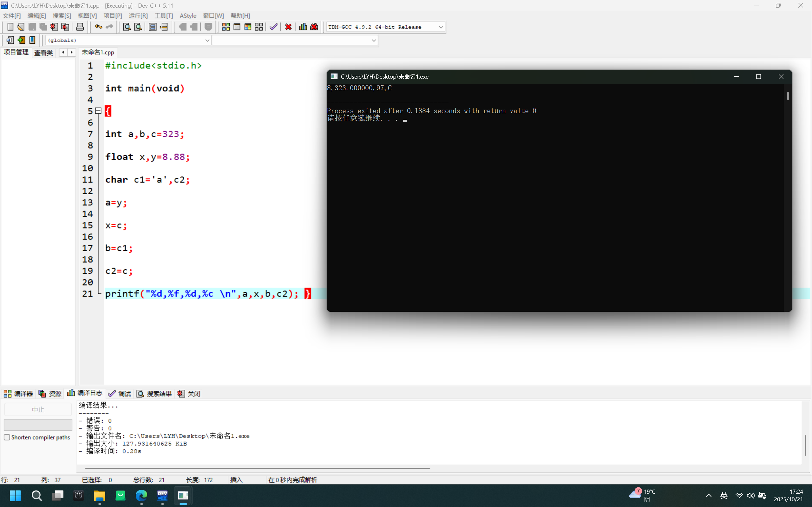Collapse code fold at line 5
The height and width of the screenshot is (507, 812).
(98, 111)
